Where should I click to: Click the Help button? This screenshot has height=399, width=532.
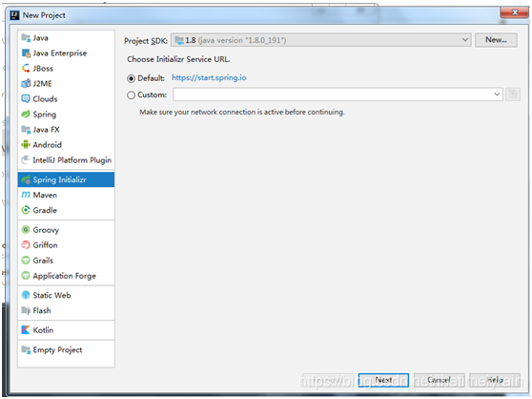(x=495, y=380)
